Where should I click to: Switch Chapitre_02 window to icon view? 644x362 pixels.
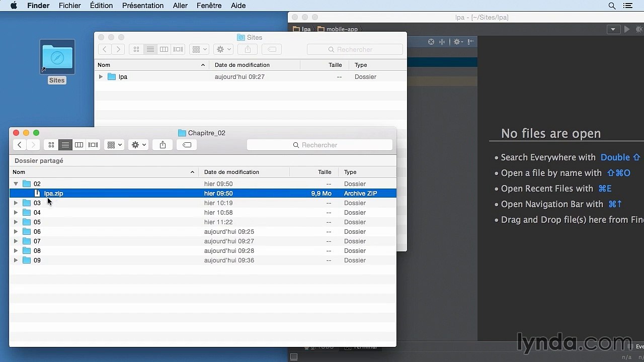tap(51, 145)
